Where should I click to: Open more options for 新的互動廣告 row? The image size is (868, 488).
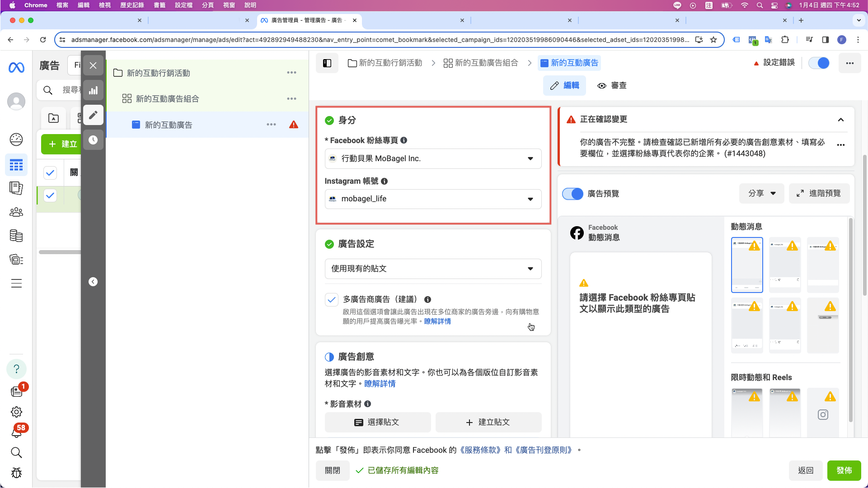pos(271,125)
